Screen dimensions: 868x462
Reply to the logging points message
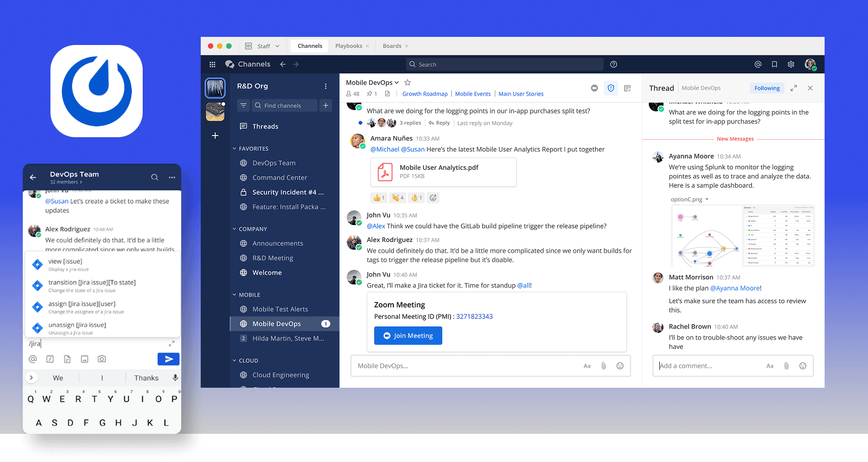(x=439, y=123)
